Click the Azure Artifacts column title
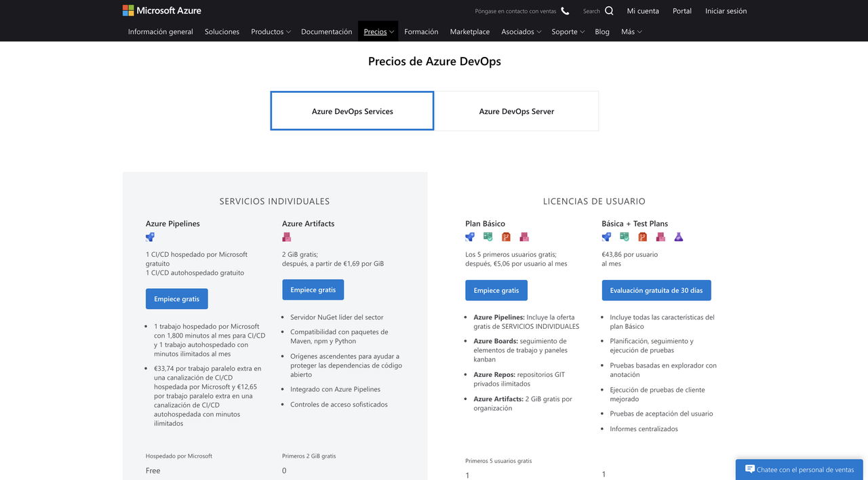The width and height of the screenshot is (868, 480). point(308,223)
